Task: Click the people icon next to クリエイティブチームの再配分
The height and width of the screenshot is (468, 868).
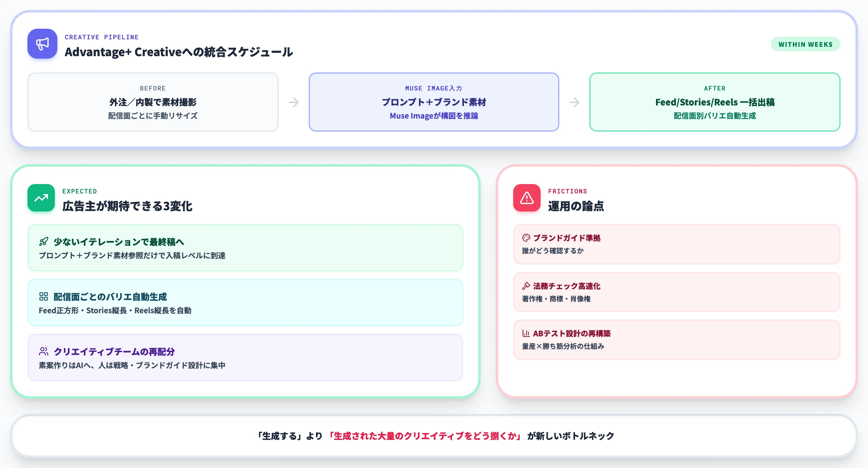Action: (x=44, y=352)
